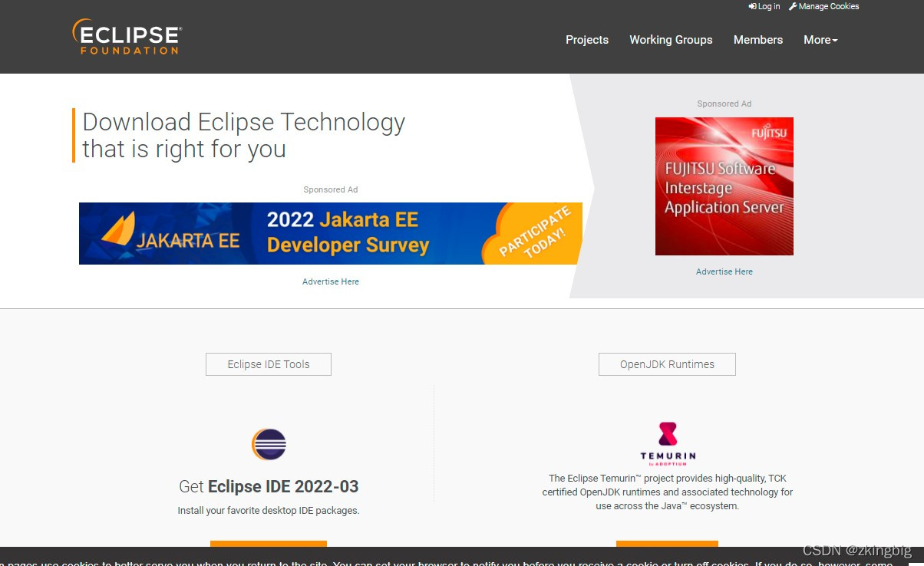Open the Members menu item
The width and height of the screenshot is (924, 566).
coord(758,40)
